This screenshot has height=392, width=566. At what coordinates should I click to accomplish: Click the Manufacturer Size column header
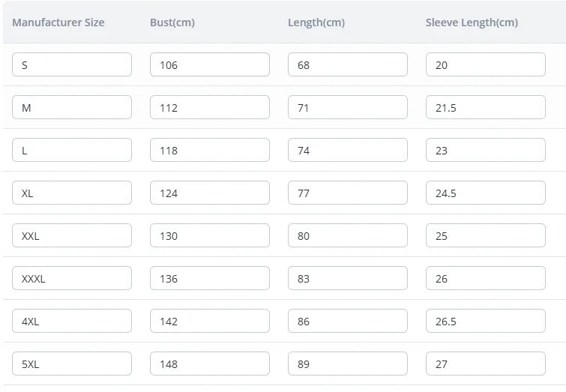(58, 22)
